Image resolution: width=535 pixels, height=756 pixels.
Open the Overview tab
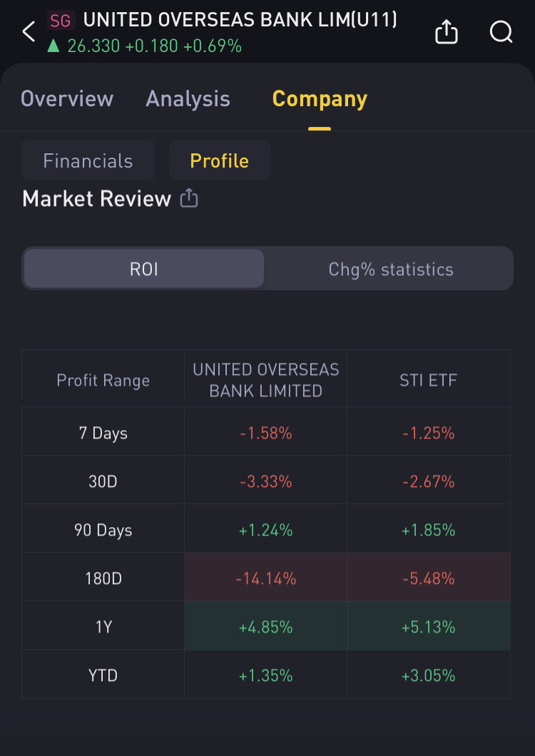[66, 98]
